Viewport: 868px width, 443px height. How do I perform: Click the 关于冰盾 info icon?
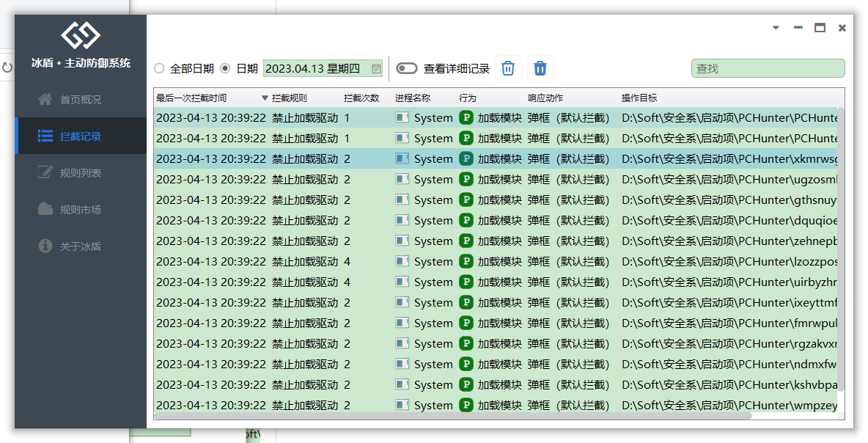pos(45,246)
